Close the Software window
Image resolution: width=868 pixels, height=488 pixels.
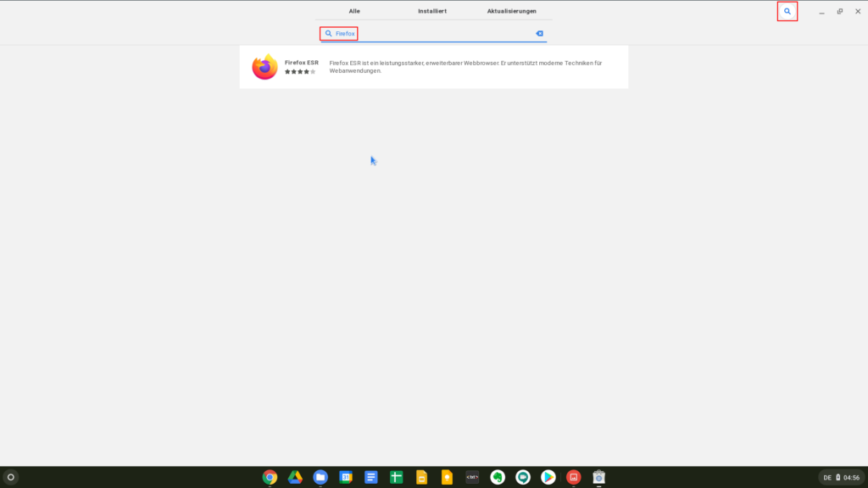[858, 11]
